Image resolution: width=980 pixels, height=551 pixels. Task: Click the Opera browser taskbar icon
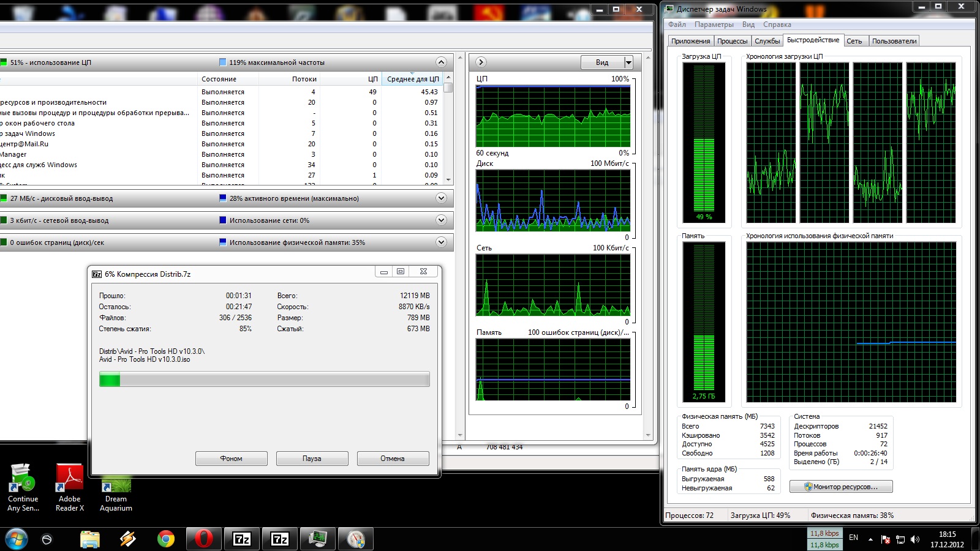click(203, 539)
